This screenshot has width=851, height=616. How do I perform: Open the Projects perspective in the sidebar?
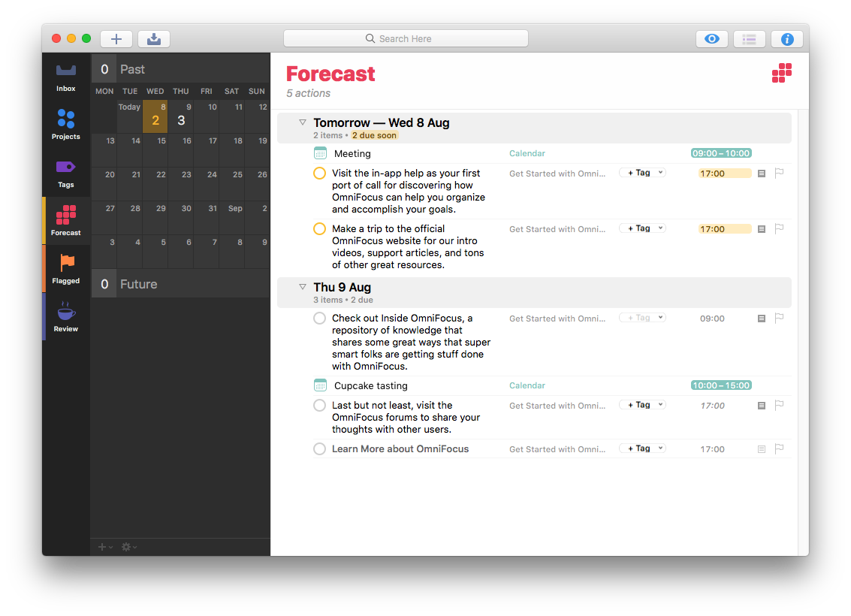tap(66, 125)
